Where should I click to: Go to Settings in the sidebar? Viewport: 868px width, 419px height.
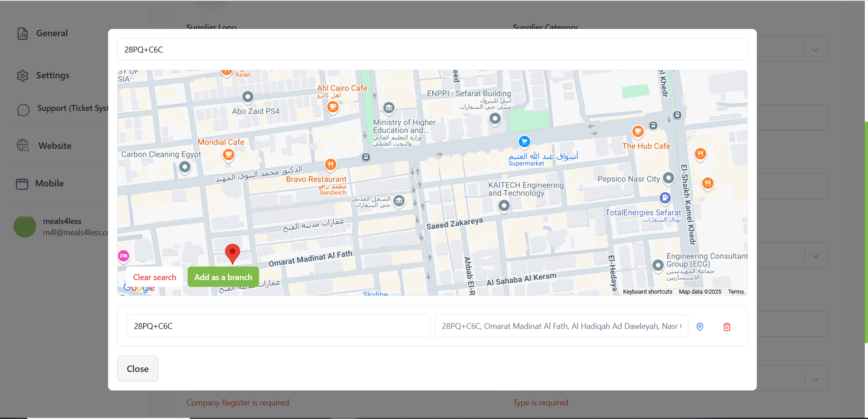(x=53, y=75)
